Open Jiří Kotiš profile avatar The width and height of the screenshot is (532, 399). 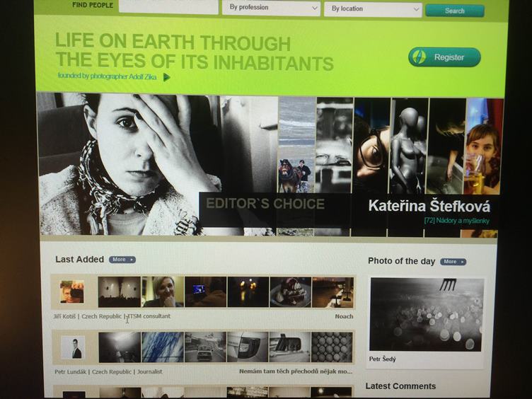tap(71, 291)
